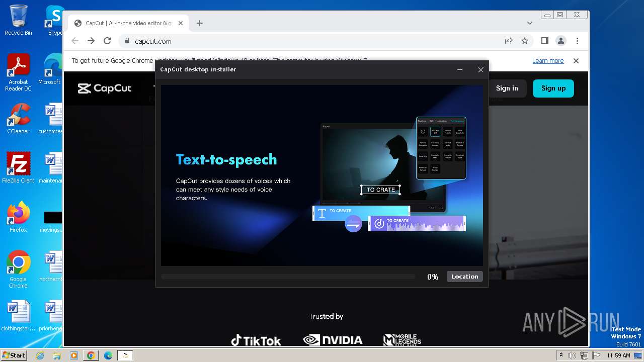Launch CCleaner from desktop
The height and width of the screenshot is (362, 644).
[18, 119]
